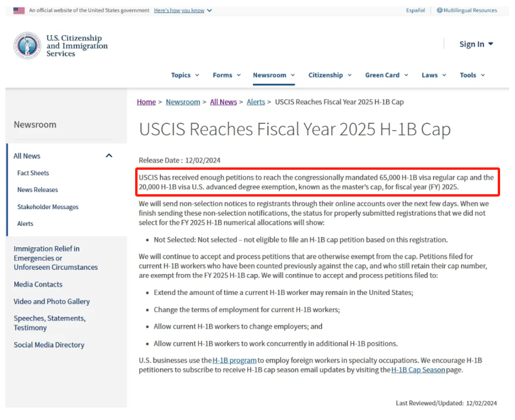Click the chevron next to Citizenship

point(349,75)
